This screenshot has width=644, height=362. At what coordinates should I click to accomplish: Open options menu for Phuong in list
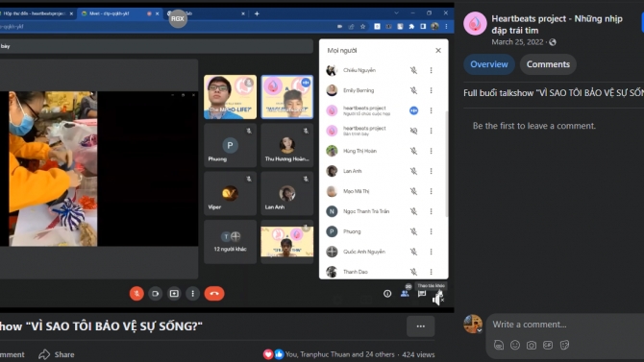(x=431, y=231)
